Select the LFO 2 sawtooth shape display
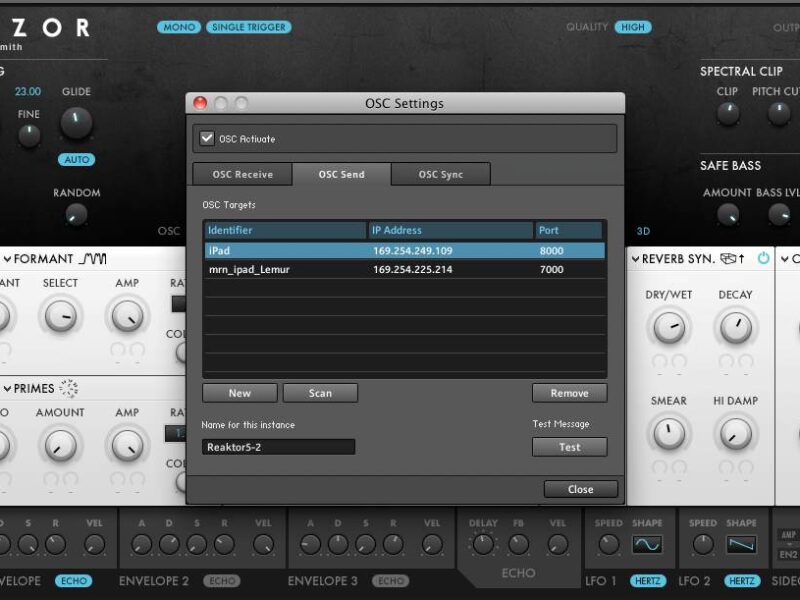This screenshot has height=600, width=800. pyautogui.click(x=742, y=544)
